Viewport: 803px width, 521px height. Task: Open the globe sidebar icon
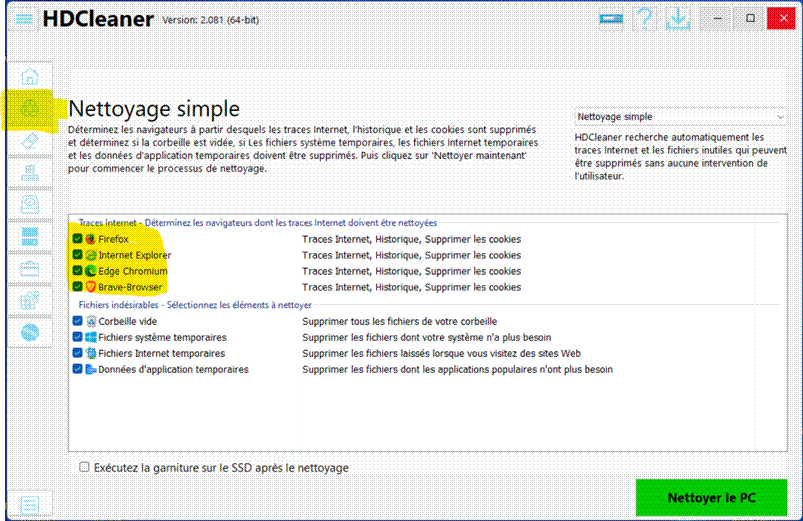(30, 333)
